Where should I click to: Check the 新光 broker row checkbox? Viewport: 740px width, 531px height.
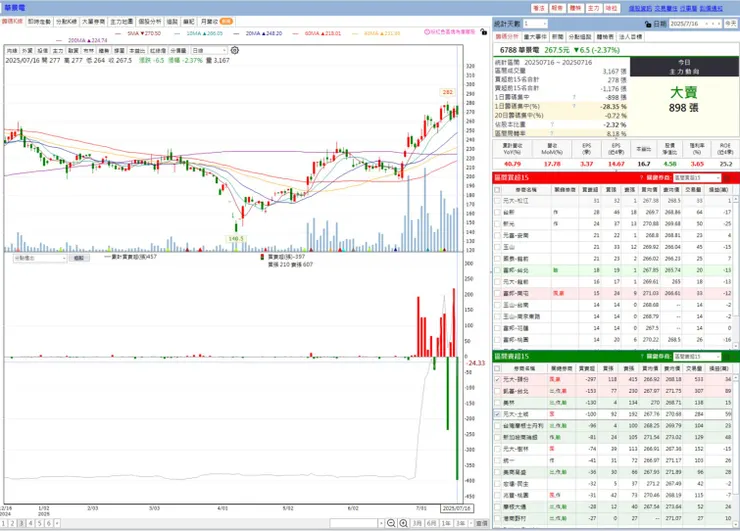click(x=497, y=224)
